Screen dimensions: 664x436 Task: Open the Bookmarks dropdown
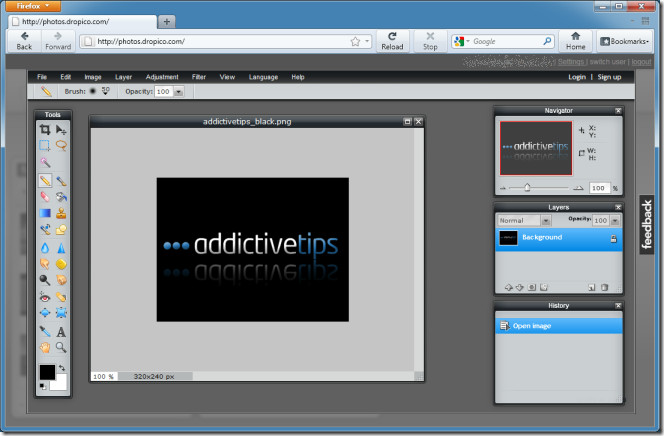click(x=624, y=41)
